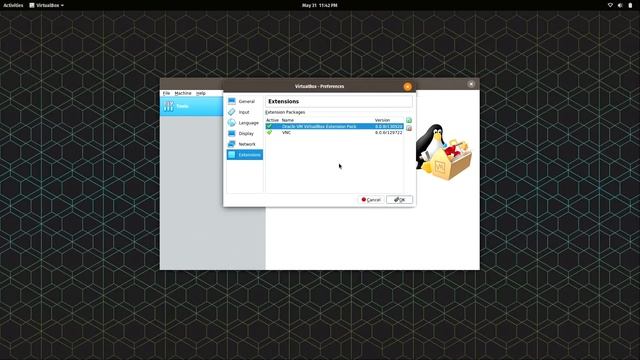Screen dimensions: 640x360
Task: Open the Help menu in VirtualBox Manager
Action: [201, 93]
